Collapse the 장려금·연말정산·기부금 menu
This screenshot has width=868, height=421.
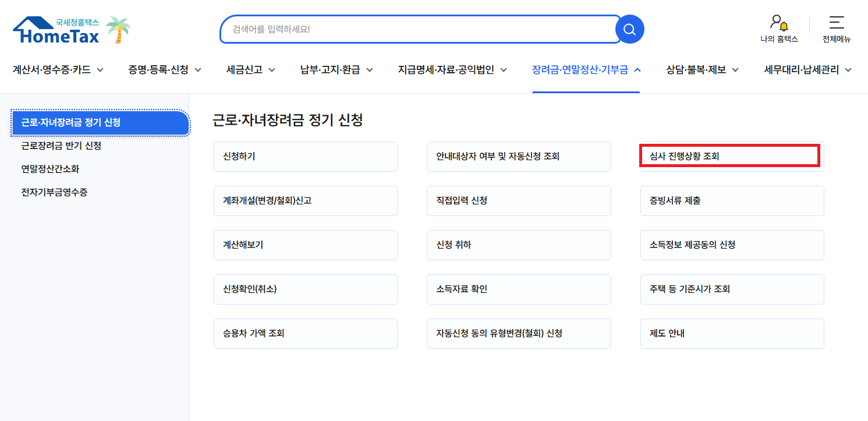(586, 69)
